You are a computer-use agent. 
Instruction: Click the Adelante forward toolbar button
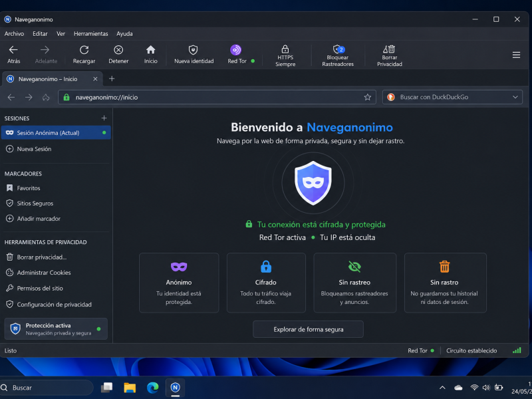(x=46, y=55)
